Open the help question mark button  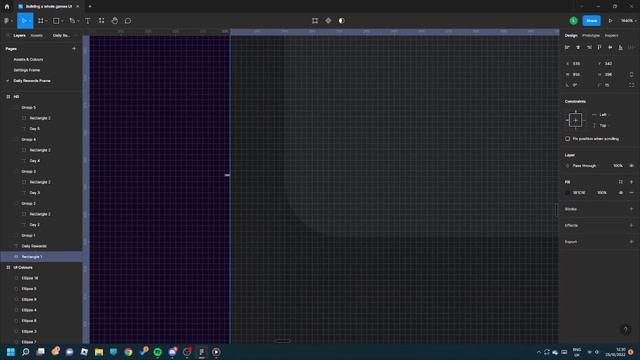click(x=625, y=330)
